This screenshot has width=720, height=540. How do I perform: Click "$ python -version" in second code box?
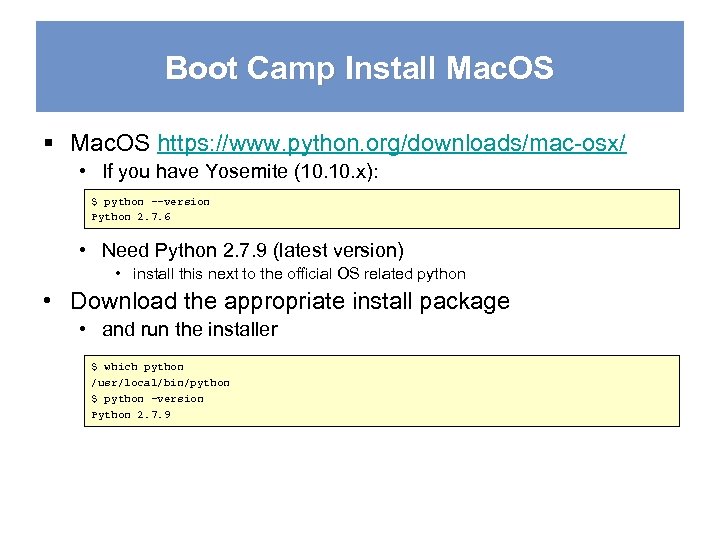[148, 398]
